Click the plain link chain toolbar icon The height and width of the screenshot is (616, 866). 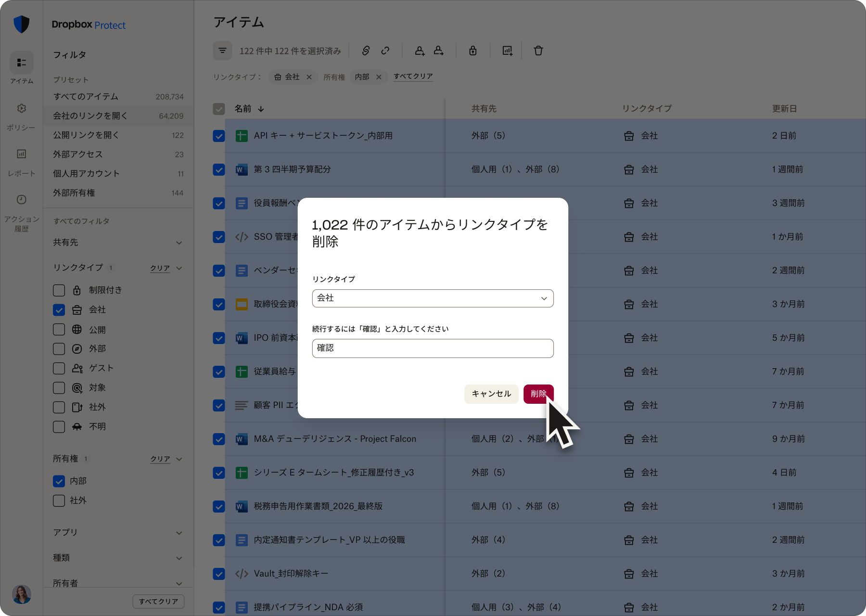pos(385,51)
